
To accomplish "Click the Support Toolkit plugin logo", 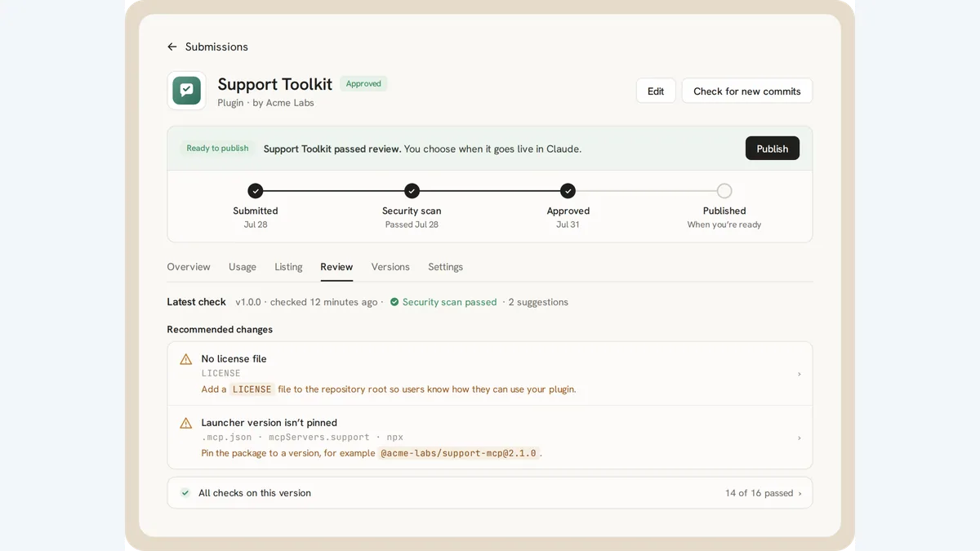I will 187,91.
